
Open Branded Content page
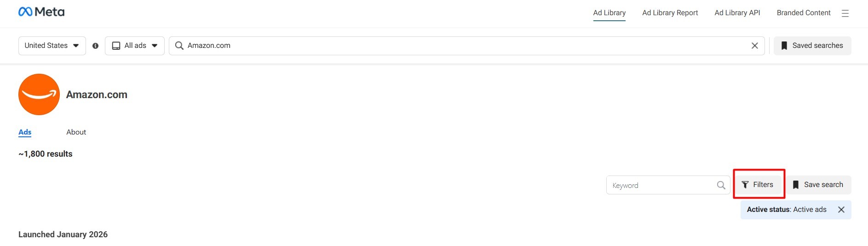[x=803, y=13]
